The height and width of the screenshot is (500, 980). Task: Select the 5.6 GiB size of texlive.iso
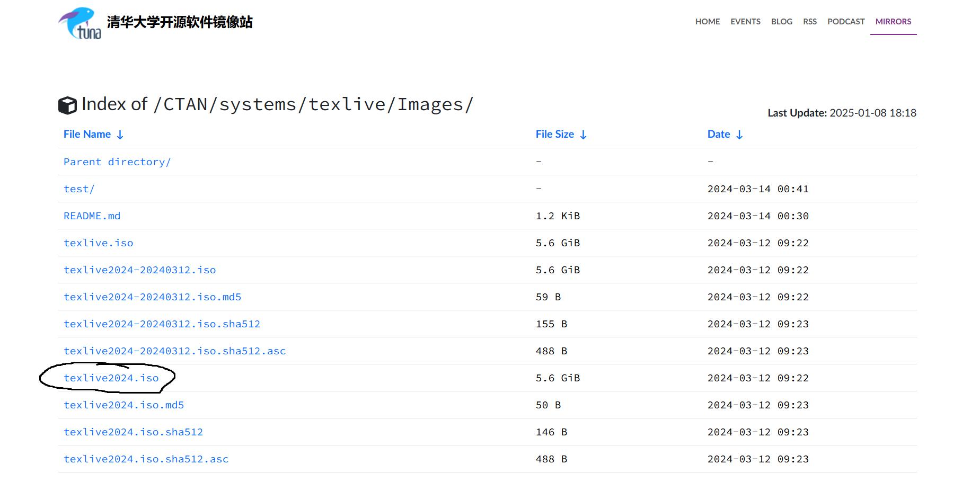[558, 243]
